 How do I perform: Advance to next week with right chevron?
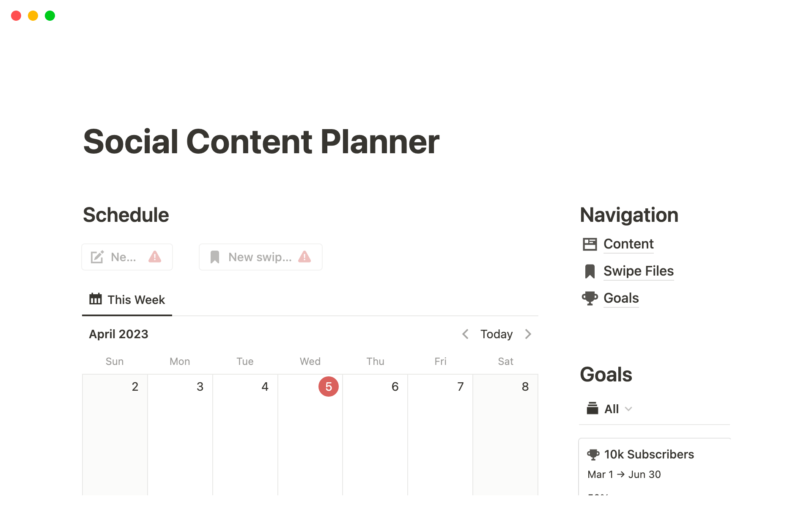tap(528, 334)
